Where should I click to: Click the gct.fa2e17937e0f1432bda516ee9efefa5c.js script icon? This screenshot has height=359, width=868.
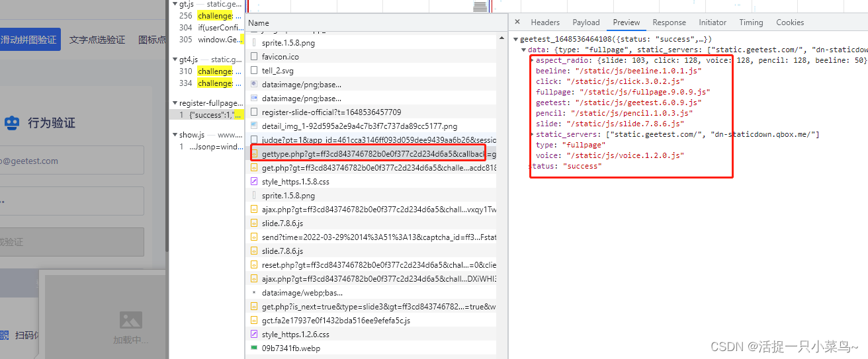coord(254,321)
